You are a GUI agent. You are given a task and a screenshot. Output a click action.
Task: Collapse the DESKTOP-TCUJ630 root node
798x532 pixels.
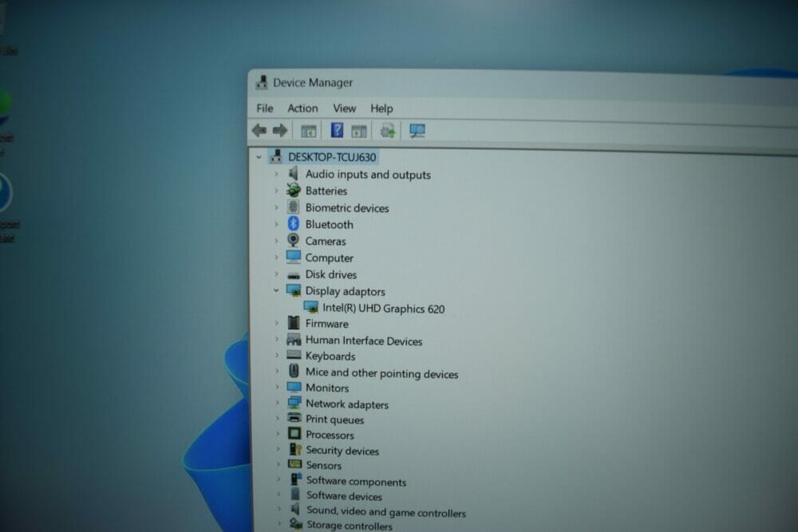click(259, 157)
